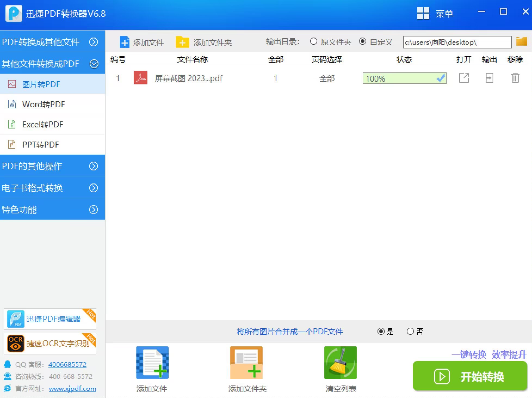
Task: Click the output directory path field
Action: pyautogui.click(x=457, y=42)
